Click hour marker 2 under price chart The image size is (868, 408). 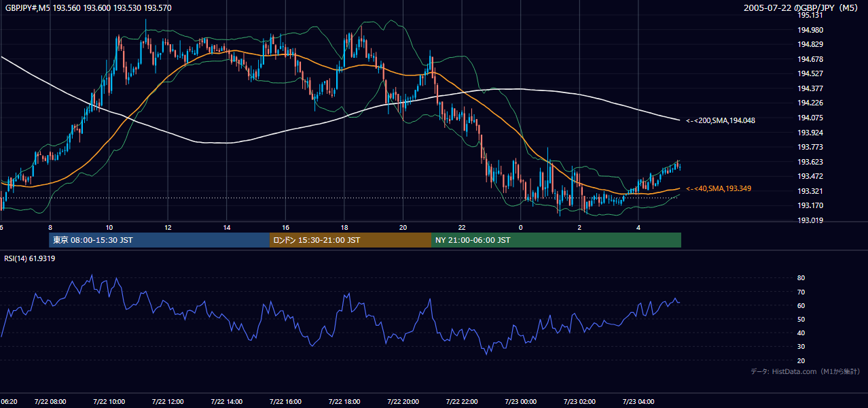click(x=579, y=227)
